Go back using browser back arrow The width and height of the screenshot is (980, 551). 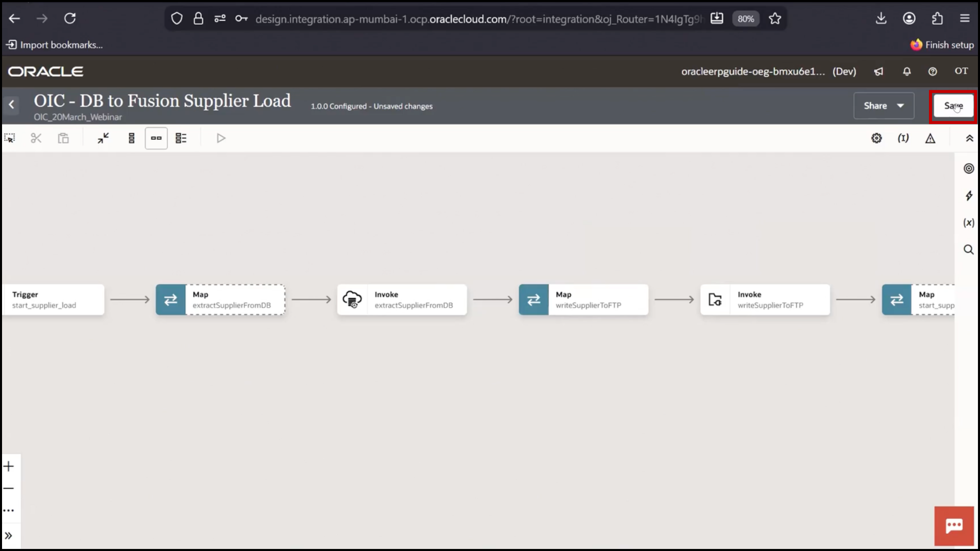(14, 19)
